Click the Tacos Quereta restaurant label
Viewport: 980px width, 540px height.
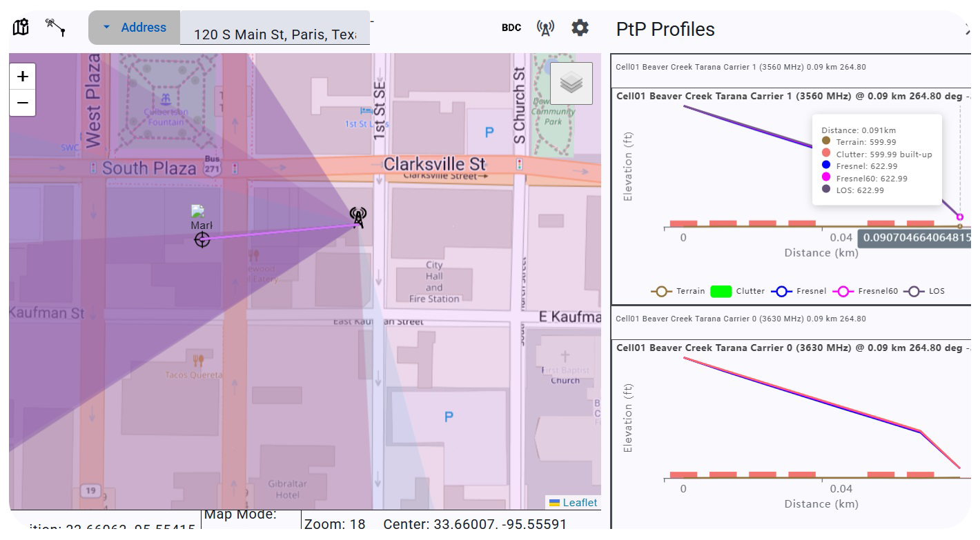tap(194, 375)
